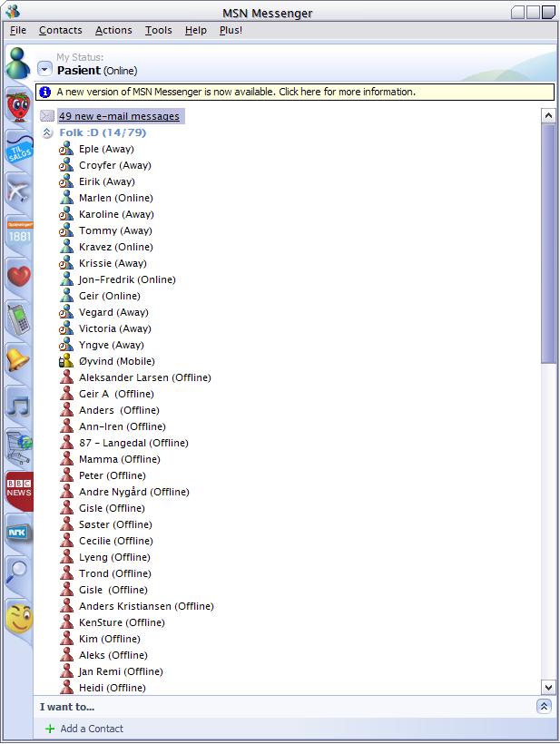Screen dimensions: 560x744
Task: Open 49 new e-mail messages link
Action: (x=119, y=116)
